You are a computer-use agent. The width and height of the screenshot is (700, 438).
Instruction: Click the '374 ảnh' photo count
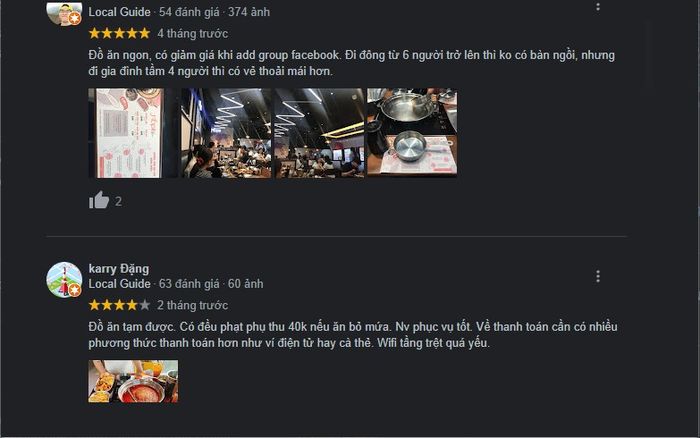(249, 12)
